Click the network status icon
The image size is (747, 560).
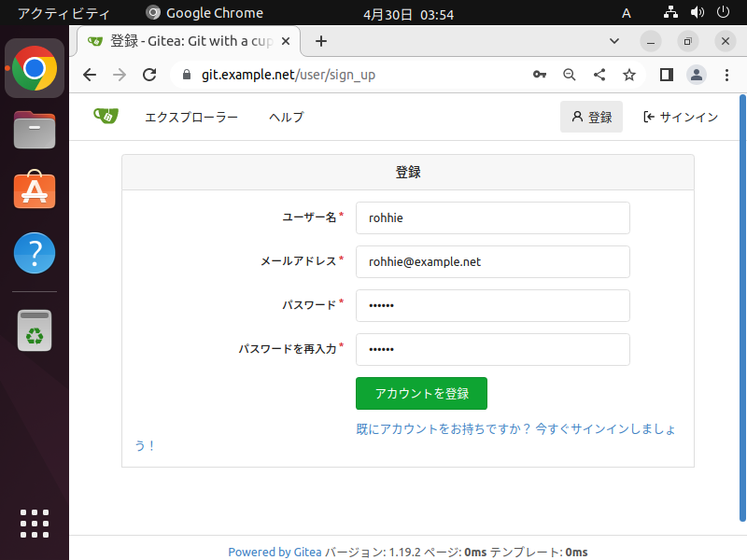click(670, 12)
